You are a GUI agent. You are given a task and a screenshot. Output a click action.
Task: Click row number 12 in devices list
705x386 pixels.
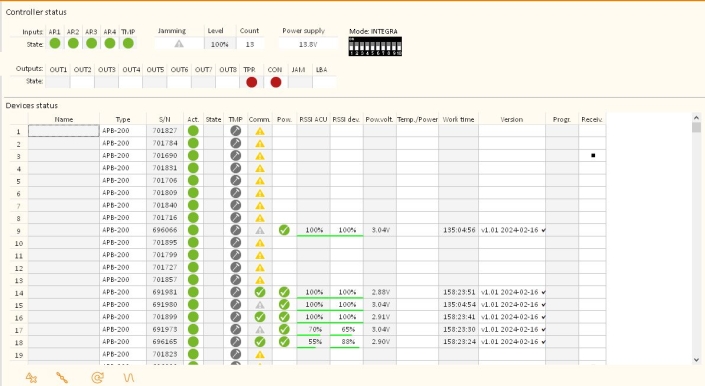[x=19, y=268]
